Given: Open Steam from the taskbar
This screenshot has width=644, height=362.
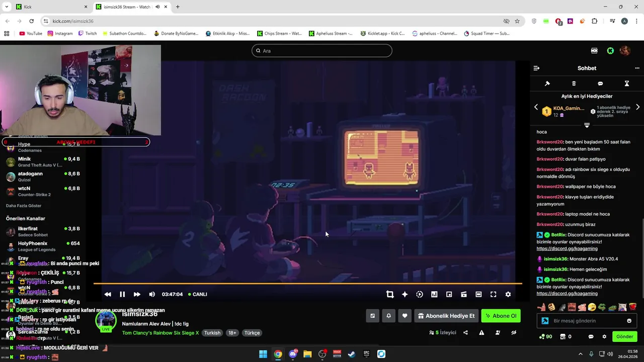Looking at the screenshot, I should click(352, 354).
